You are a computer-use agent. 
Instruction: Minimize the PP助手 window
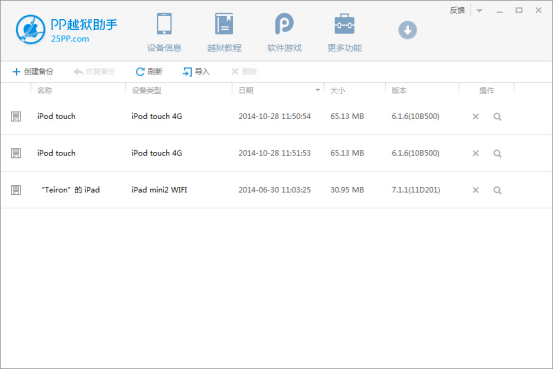499,11
